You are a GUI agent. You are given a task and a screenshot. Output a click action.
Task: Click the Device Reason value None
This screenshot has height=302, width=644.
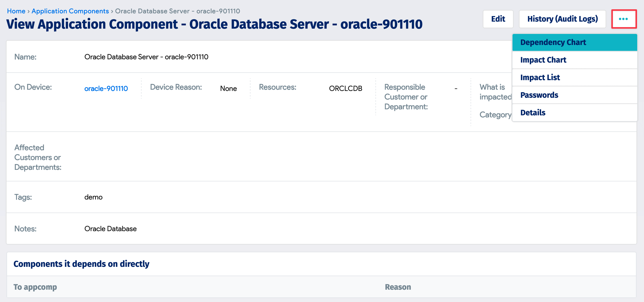pos(228,88)
